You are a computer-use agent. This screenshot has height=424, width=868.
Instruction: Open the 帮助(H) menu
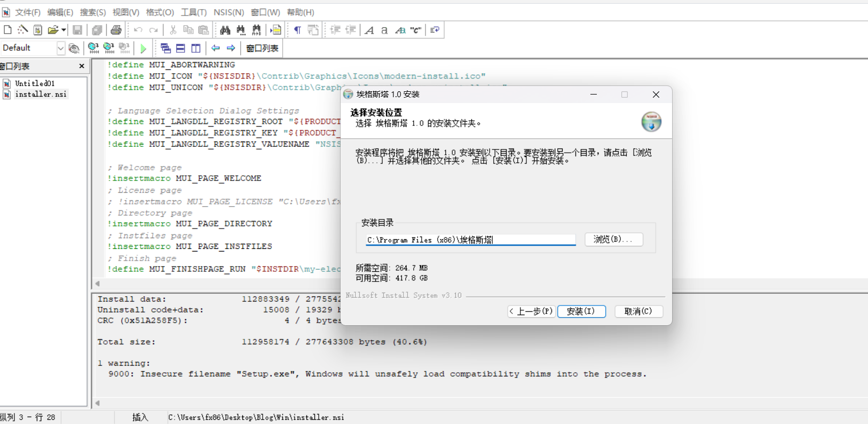click(x=301, y=12)
